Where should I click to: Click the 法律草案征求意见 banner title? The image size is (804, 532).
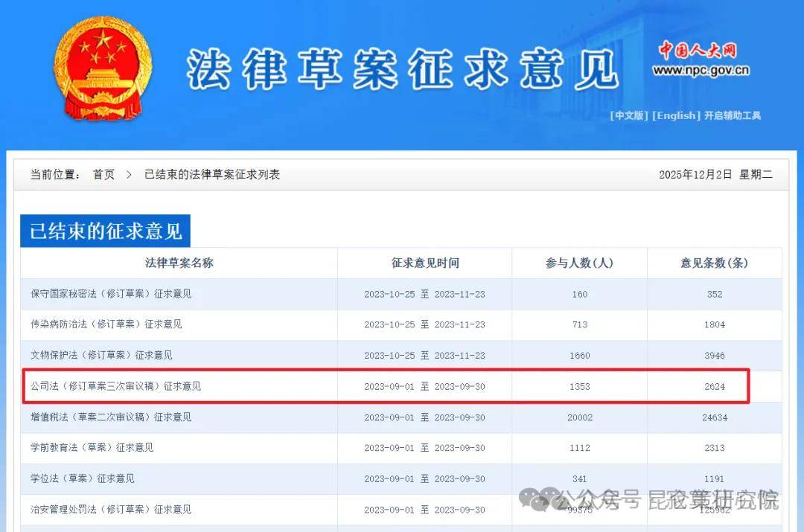click(402, 69)
